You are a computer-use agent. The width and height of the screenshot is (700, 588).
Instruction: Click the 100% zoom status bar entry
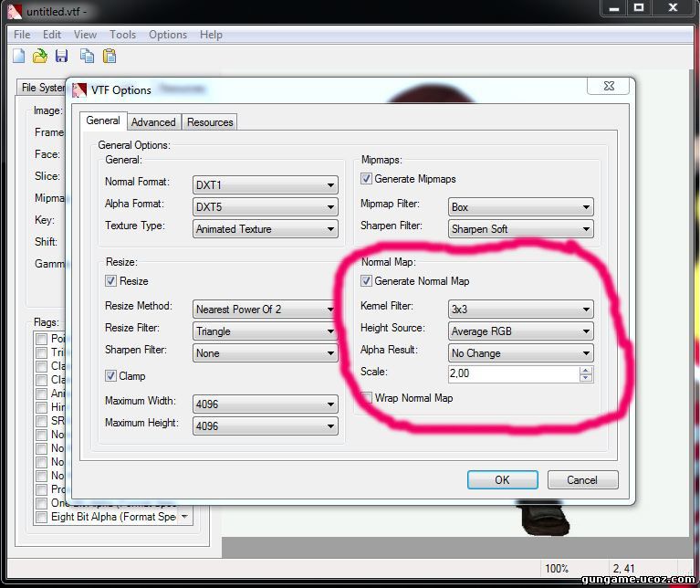point(556,568)
